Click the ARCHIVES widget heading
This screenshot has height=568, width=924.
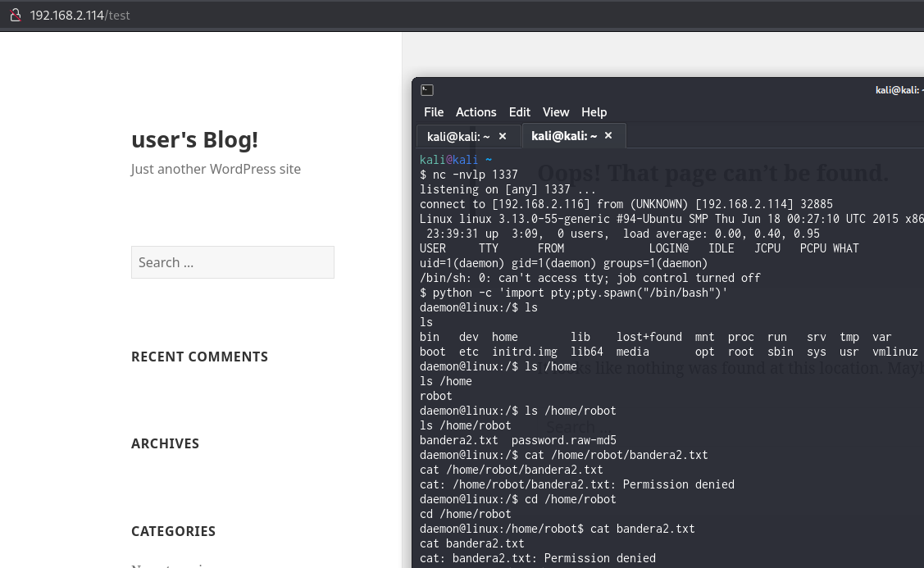(x=165, y=443)
